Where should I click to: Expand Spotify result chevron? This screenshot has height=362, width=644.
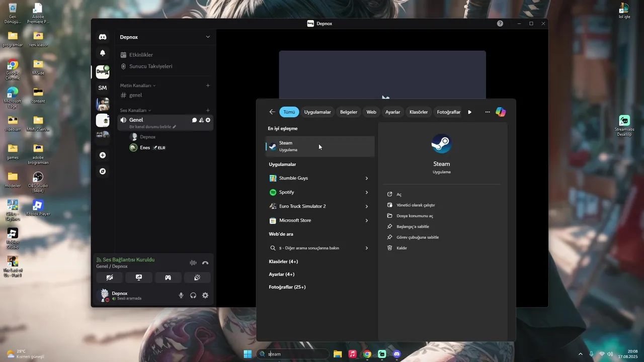pos(367,193)
